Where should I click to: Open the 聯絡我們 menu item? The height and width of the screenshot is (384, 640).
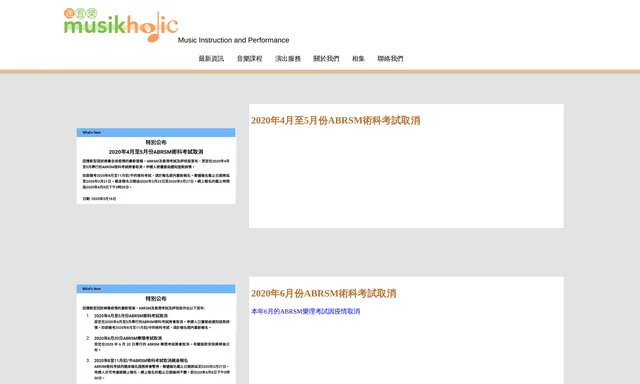click(x=390, y=59)
